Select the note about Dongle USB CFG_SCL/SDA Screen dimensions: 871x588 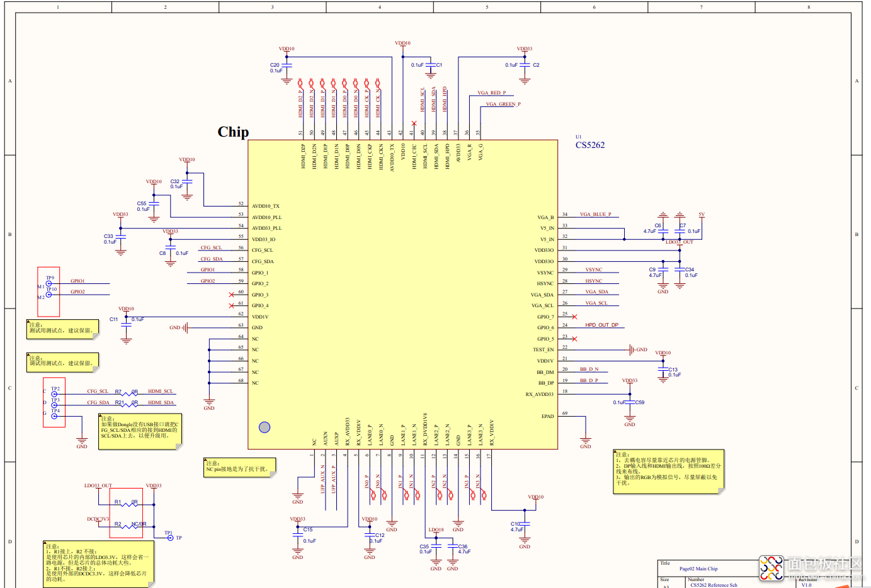click(x=140, y=432)
